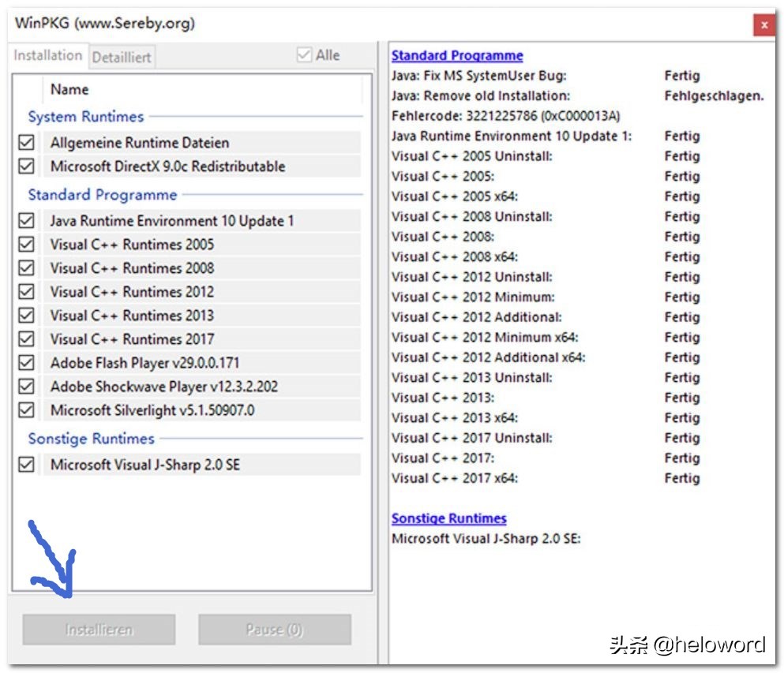Toggle the Alle checkbox
Viewport: 784px width, 673px height.
tap(304, 55)
